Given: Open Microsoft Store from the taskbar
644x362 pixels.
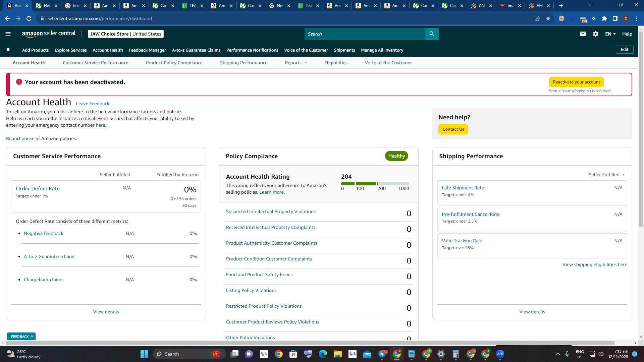Looking at the screenshot, I should [x=293, y=354].
